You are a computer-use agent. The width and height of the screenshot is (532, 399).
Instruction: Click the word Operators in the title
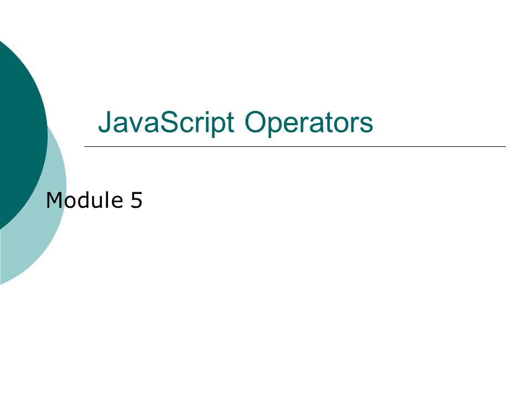(x=309, y=122)
